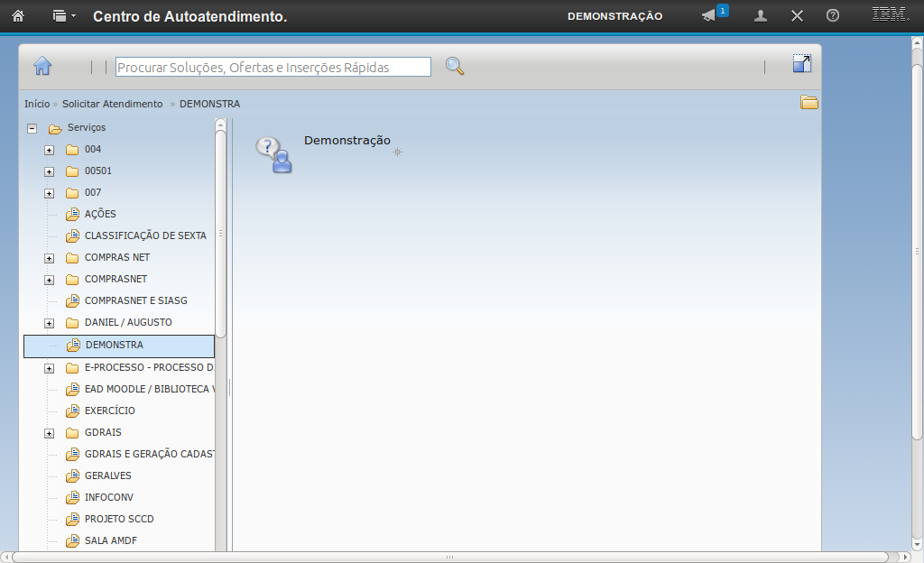Open the user profile icon
The image size is (924, 563).
[761, 15]
